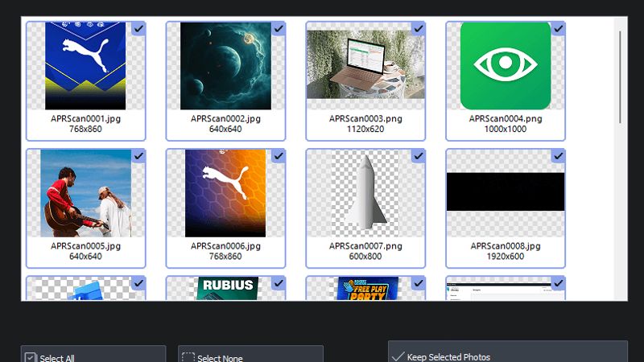
Task: Uncheck the APRScan0005.jpg selection checkbox
Action: tap(138, 156)
